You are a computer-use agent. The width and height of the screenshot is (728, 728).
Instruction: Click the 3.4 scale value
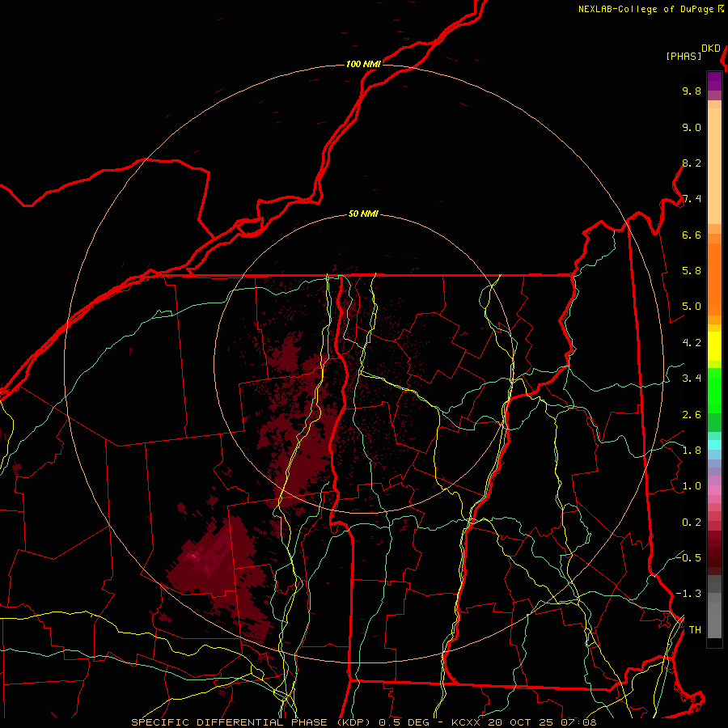point(692,379)
